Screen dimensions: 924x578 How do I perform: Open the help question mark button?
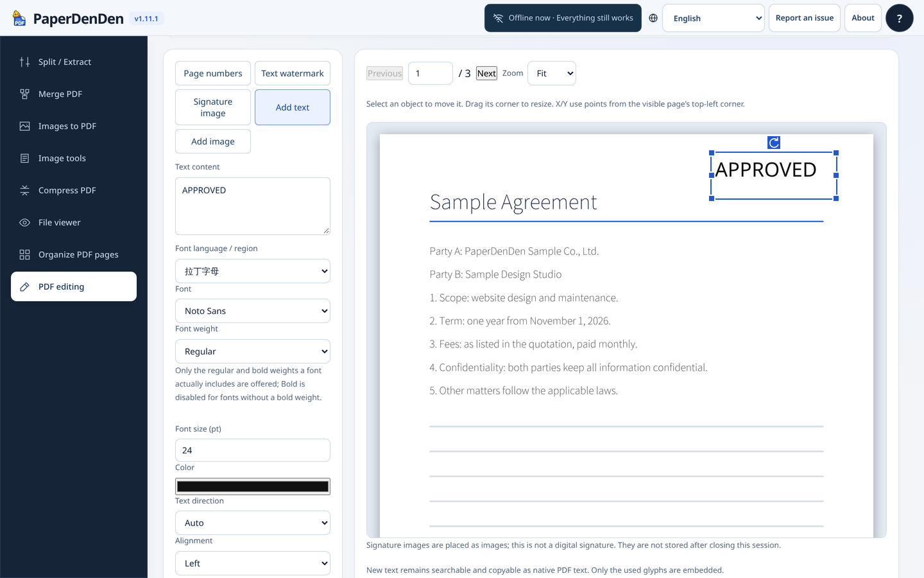[x=899, y=18]
